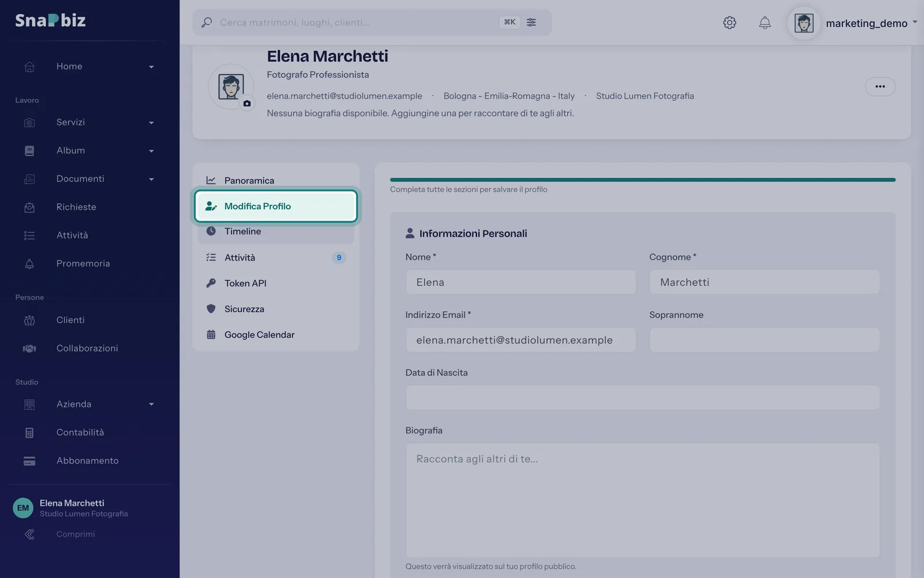Click the Promemoria bell icon in sidebar
Viewport: 924px width, 578px height.
[x=29, y=264]
